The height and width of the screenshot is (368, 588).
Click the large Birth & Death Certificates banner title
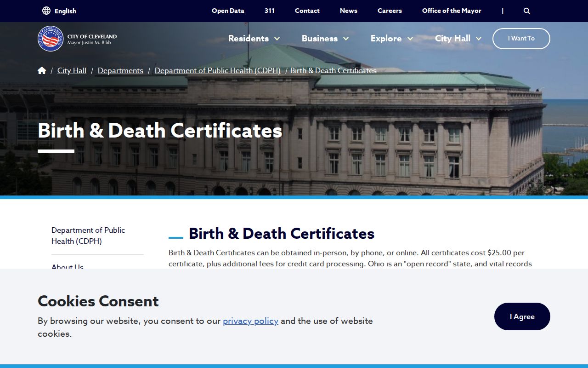[x=160, y=131]
